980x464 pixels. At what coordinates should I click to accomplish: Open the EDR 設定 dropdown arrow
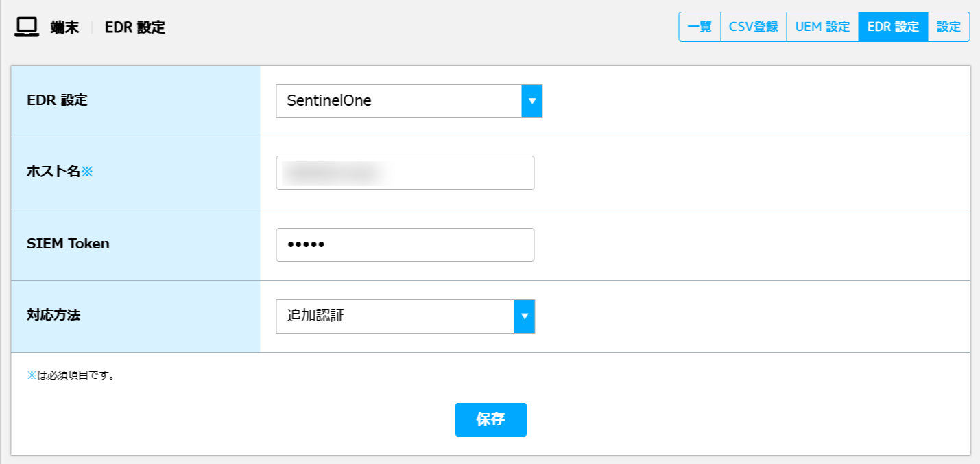(x=532, y=101)
